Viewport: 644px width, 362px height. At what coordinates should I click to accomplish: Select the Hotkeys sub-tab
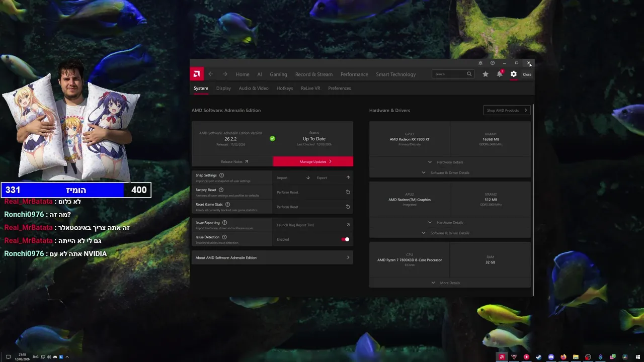click(285, 88)
